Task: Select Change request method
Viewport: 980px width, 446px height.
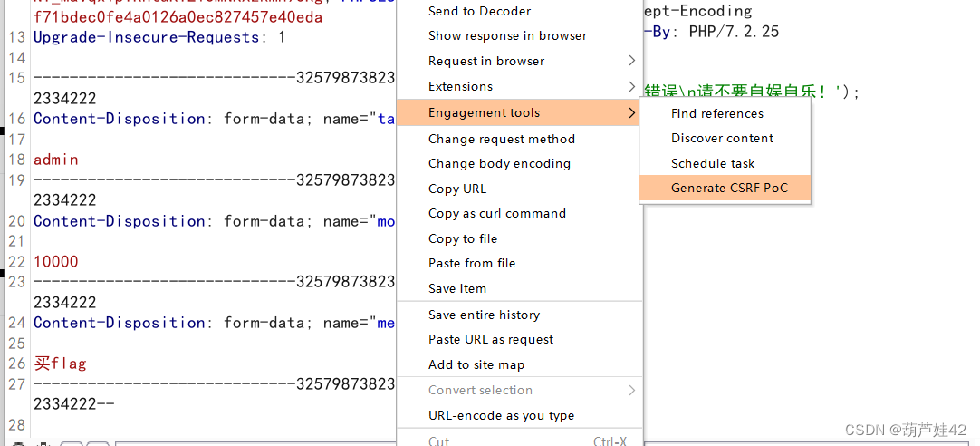Action: (501, 139)
